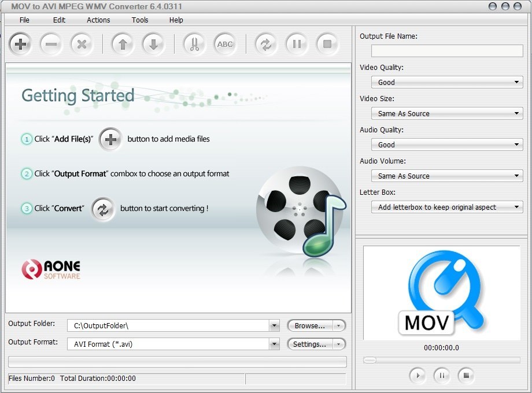Open format Settings with the Settings button
The height and width of the screenshot is (393, 532).
[x=310, y=344]
